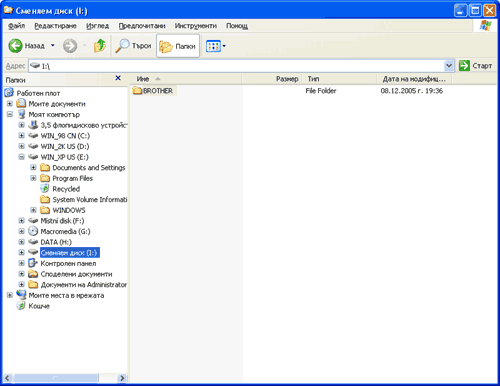The image size is (500, 386).
Task: Click System Volume Information folder icon
Action: (45, 200)
